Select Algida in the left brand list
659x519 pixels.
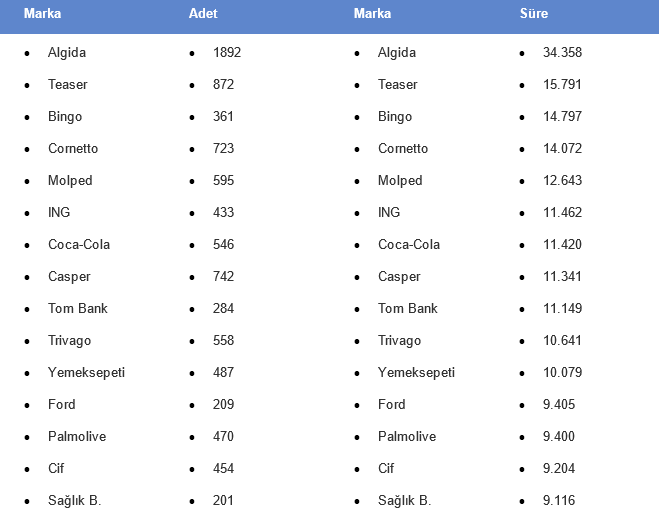[67, 53]
